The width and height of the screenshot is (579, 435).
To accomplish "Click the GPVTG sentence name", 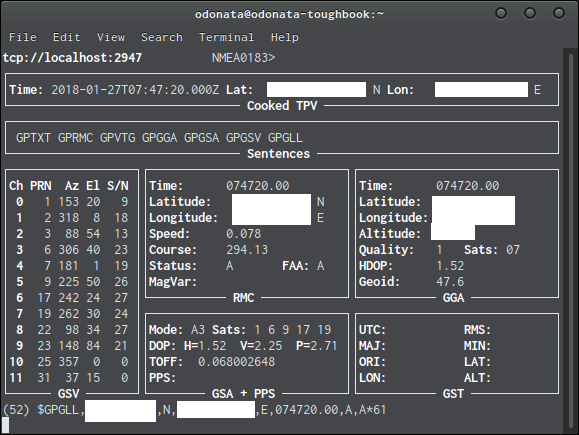I will pos(117,138).
